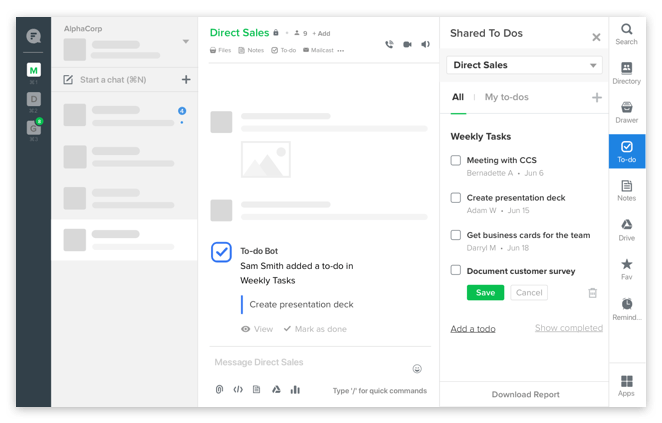Click the Weekly Tasks list heading
The height and width of the screenshot is (423, 662).
pyautogui.click(x=480, y=136)
